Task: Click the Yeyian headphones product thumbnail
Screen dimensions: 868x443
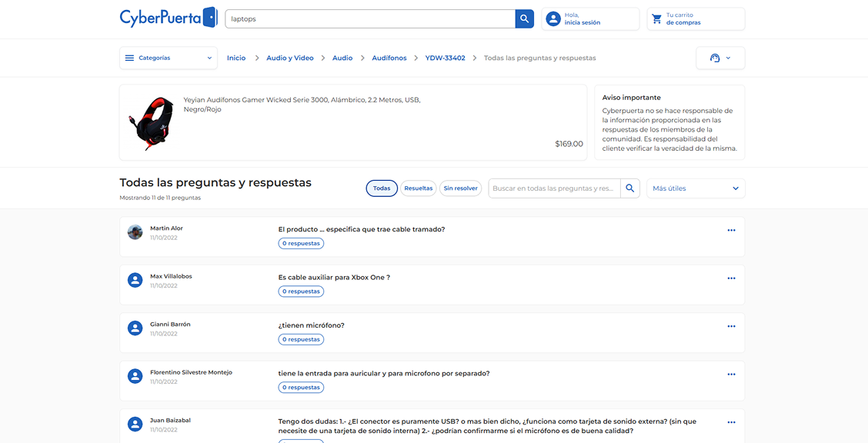Action: pyautogui.click(x=150, y=122)
